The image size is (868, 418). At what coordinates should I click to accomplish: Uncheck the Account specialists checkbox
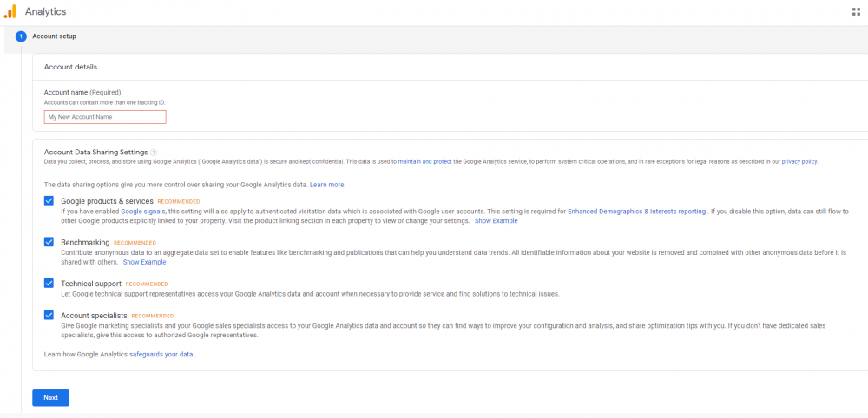point(49,315)
